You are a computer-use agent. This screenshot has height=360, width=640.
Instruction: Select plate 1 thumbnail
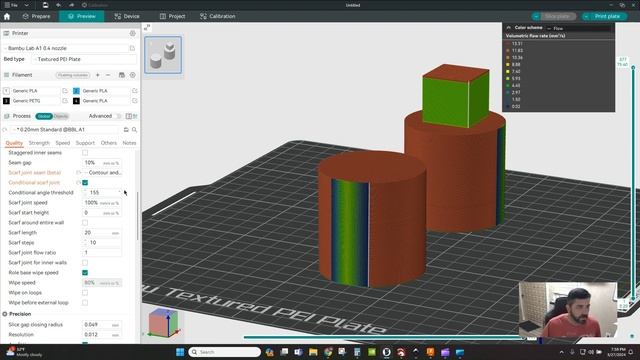(x=163, y=55)
